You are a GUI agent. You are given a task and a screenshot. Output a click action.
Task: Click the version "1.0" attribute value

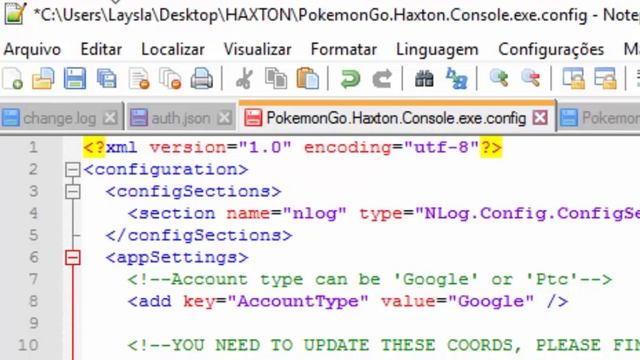click(265, 147)
